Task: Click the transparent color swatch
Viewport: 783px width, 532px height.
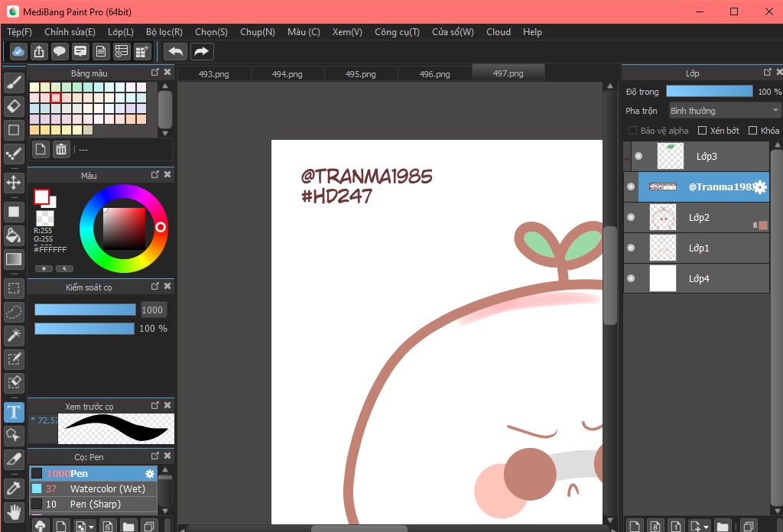Action: point(45,218)
